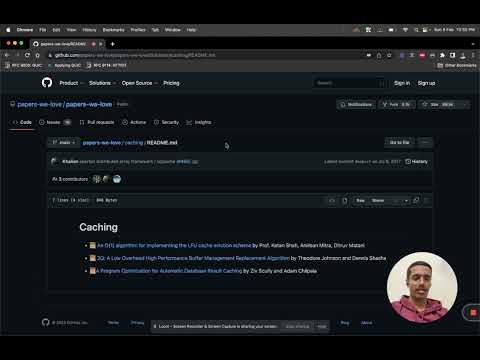This screenshot has width=480, height=360.
Task: Open the main branch selector dropdown
Action: [63, 142]
